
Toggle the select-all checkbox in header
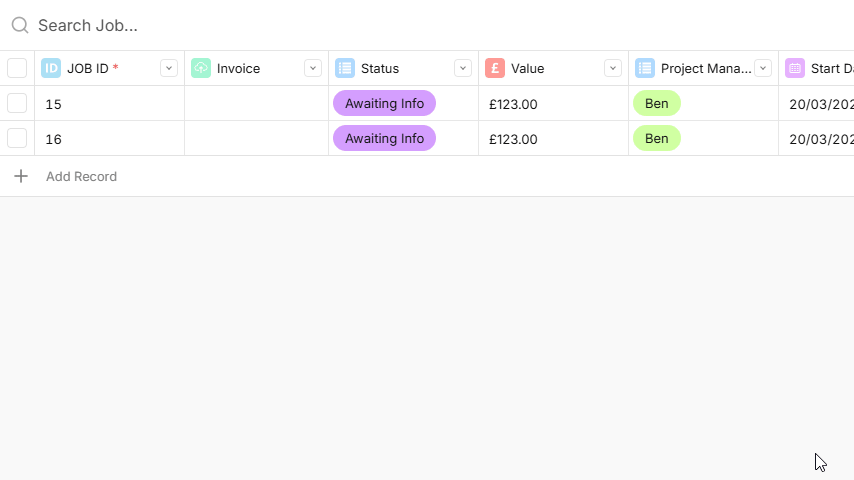tap(17, 68)
